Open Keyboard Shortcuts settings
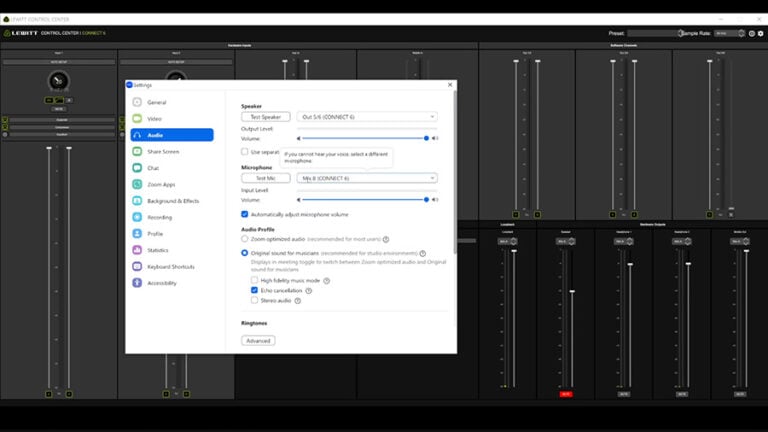This screenshot has height=432, width=768. coord(172,266)
